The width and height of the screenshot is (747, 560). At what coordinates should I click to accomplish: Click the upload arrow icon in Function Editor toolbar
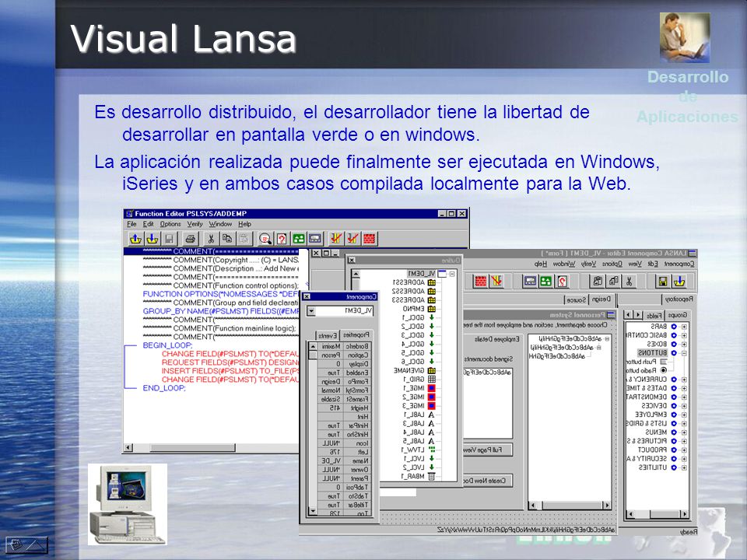coord(135,239)
